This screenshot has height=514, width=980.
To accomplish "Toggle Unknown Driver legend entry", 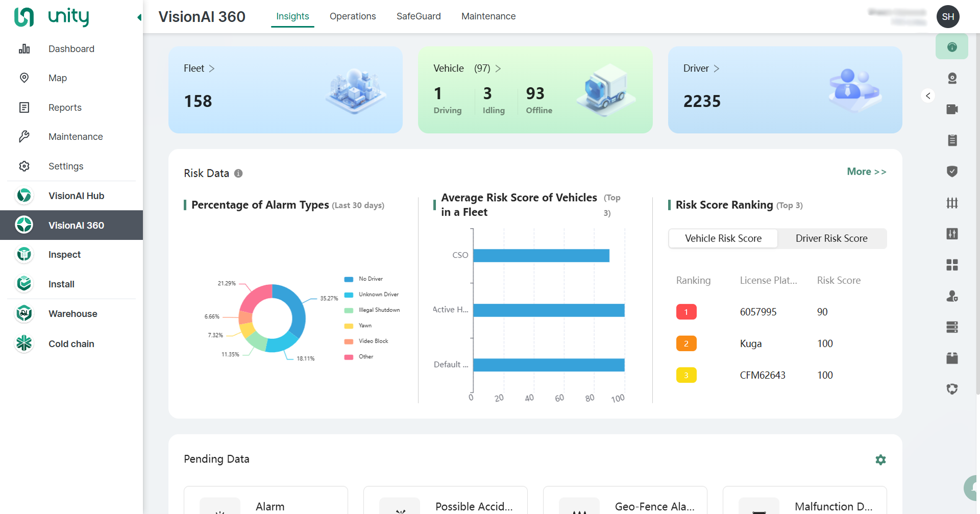I will coord(371,295).
